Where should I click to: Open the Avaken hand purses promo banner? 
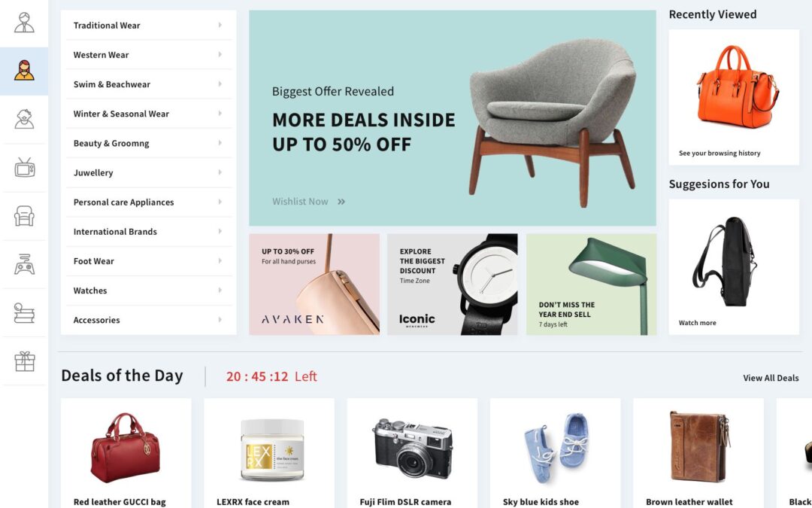coord(314,284)
